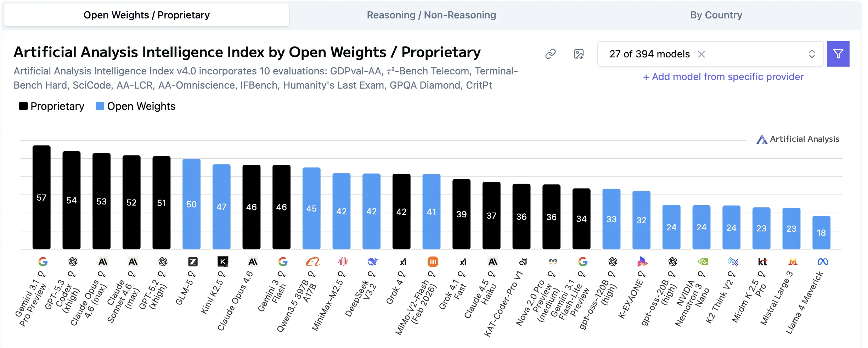
Task: Click the blue Open Weights color swatch
Action: [x=100, y=106]
